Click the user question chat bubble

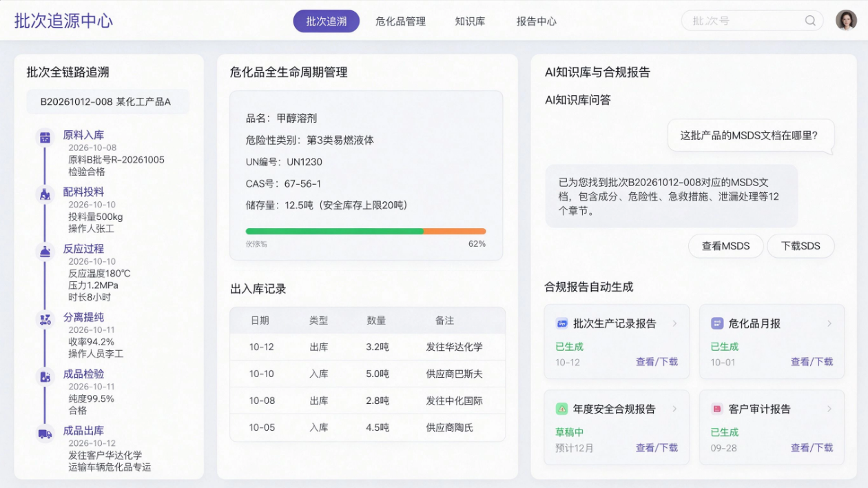point(751,136)
